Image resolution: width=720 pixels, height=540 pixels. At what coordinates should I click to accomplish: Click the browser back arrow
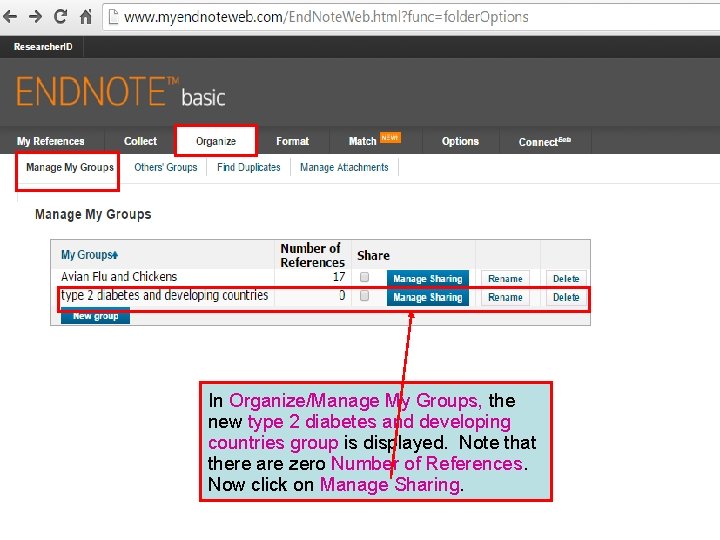pyautogui.click(x=10, y=17)
